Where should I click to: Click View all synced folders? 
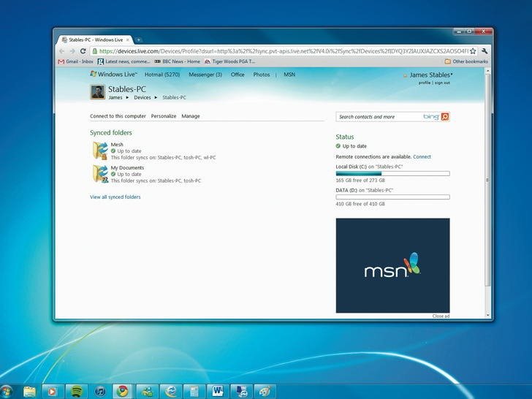tap(115, 197)
